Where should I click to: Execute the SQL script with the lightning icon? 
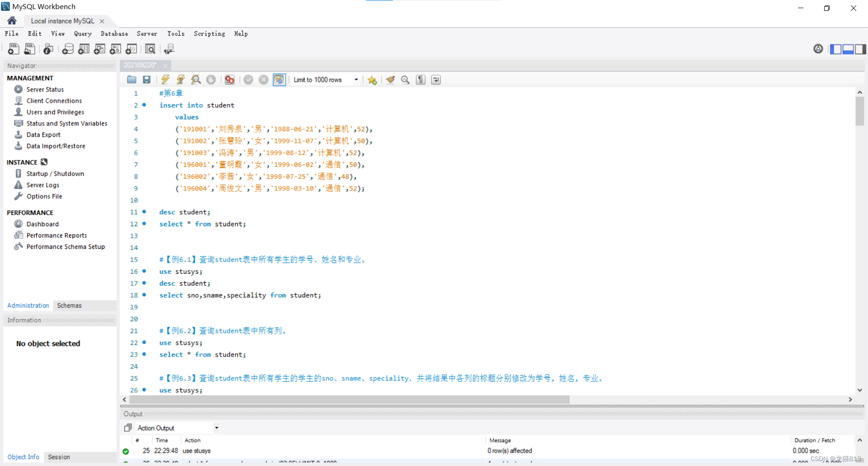[165, 80]
